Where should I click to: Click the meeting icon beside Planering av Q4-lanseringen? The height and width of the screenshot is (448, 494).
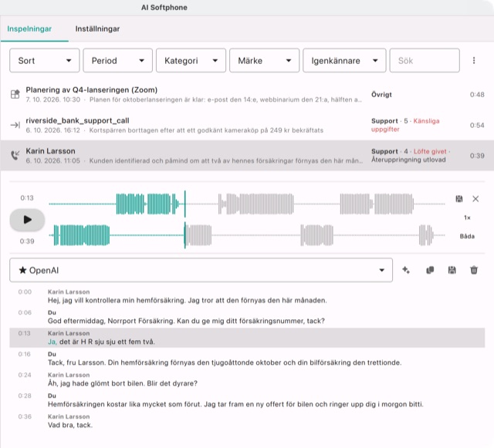(15, 94)
